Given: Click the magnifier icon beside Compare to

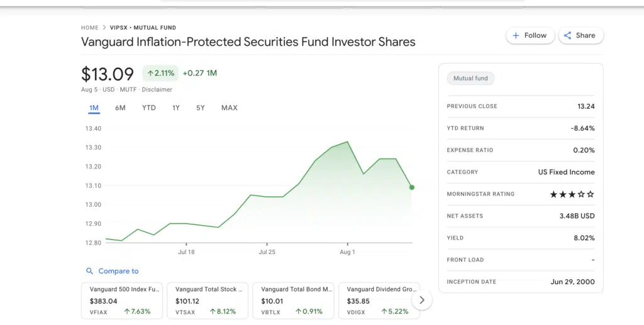Looking at the screenshot, I should (89, 272).
